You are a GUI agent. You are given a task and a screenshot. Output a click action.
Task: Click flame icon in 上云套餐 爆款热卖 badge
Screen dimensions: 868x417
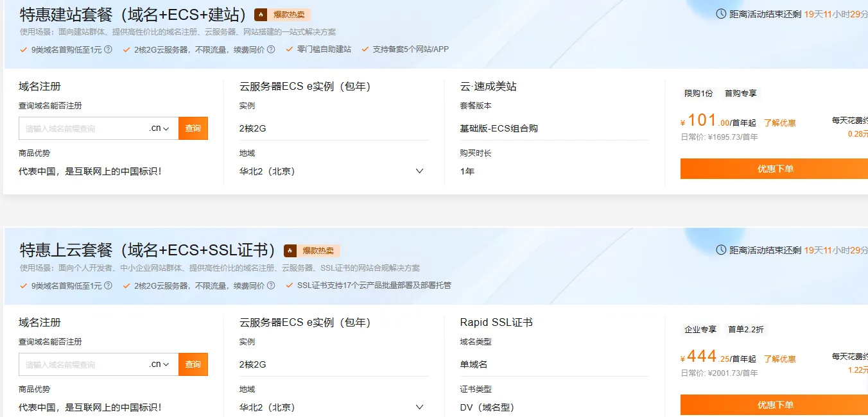[290, 251]
